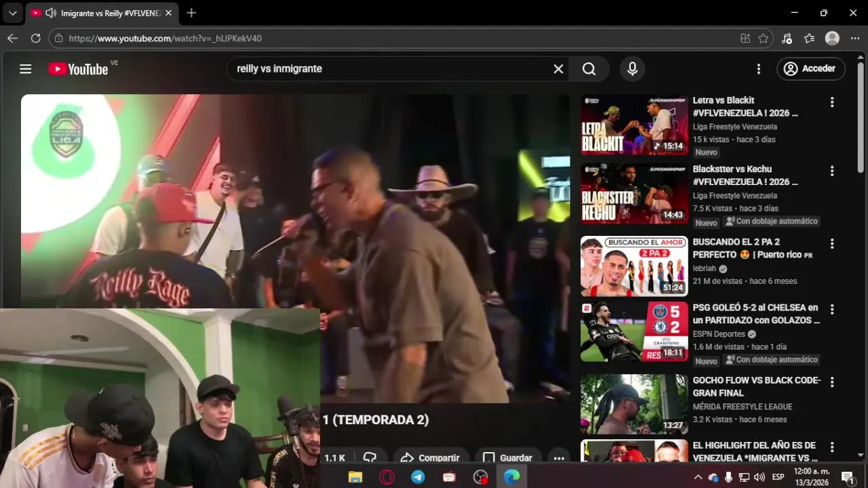Close the Imigrante vs Reilly tab

click(168, 13)
